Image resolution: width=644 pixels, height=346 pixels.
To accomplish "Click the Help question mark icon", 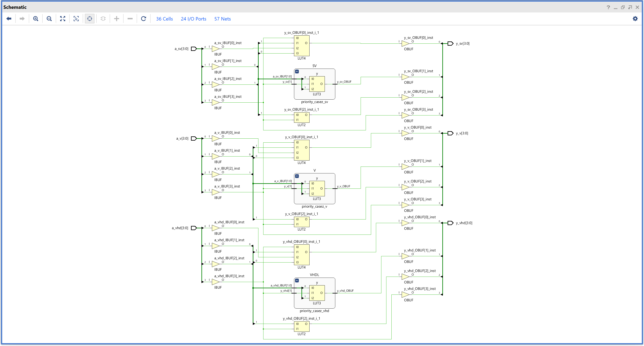I will click(608, 7).
